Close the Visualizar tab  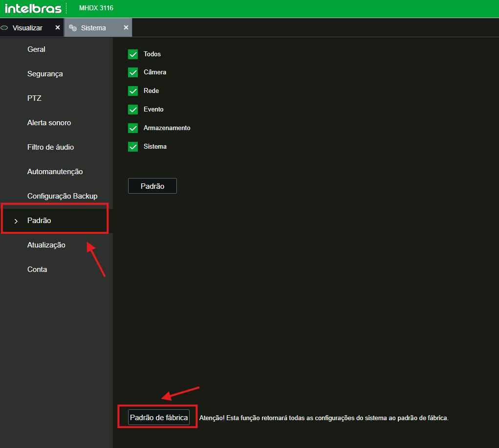tap(58, 27)
